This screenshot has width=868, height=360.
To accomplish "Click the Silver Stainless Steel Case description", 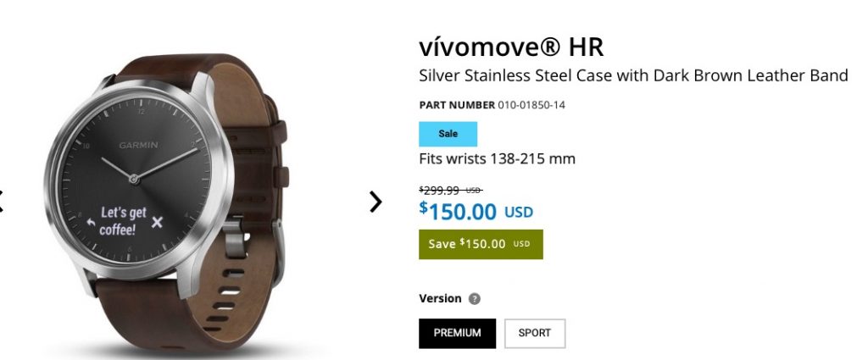I will (633, 75).
